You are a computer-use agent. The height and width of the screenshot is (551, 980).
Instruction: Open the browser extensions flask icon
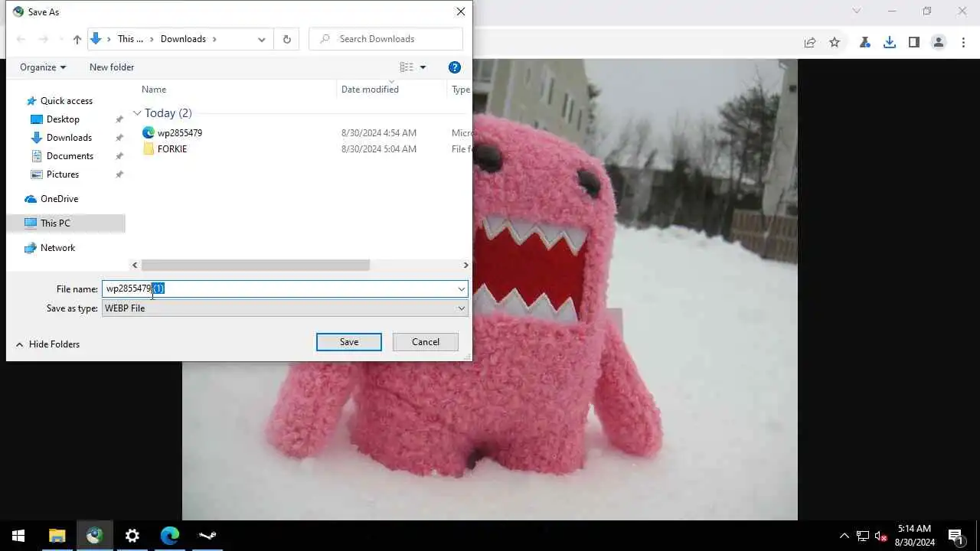click(865, 43)
